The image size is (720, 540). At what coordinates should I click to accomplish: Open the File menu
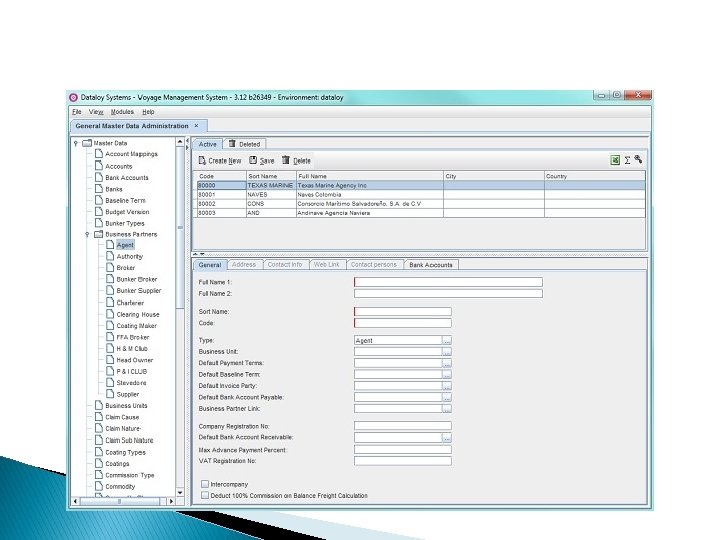77,112
